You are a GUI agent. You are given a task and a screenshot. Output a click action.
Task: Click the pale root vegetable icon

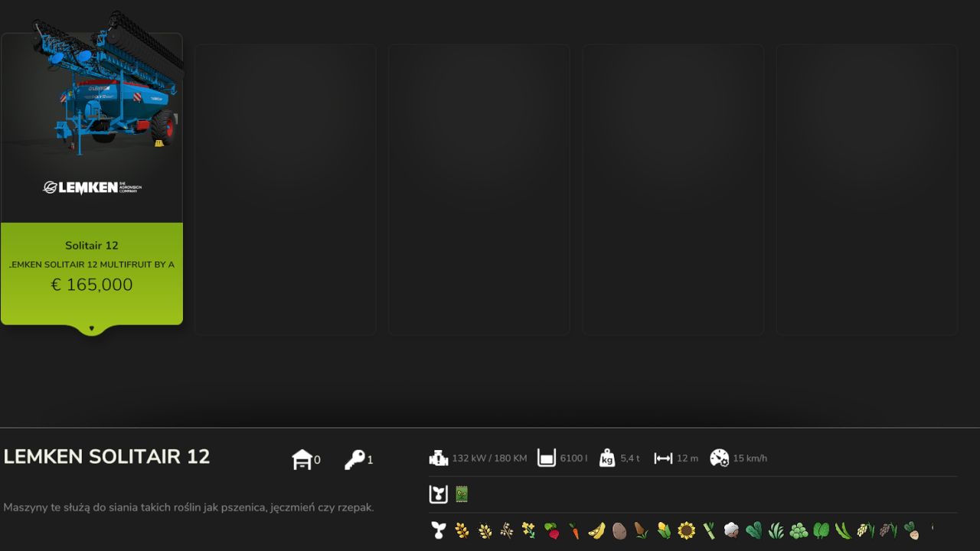[911, 530]
